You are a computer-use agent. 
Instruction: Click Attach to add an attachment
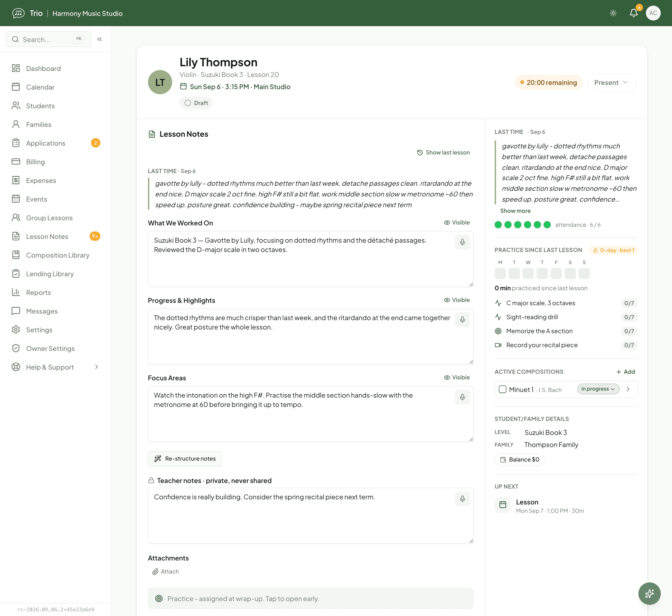pos(166,571)
